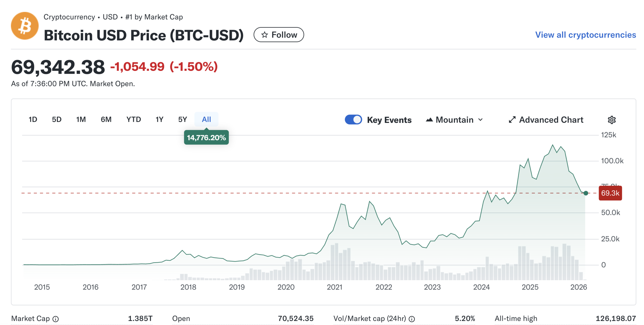Switch to the 5Y range tab

coord(182,119)
